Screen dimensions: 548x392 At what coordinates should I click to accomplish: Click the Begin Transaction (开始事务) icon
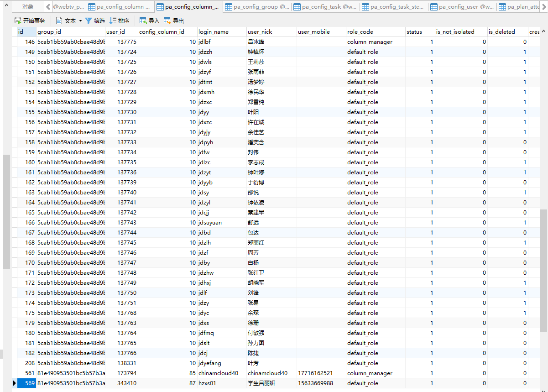click(18, 21)
